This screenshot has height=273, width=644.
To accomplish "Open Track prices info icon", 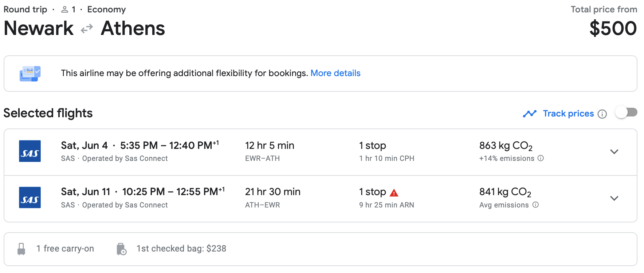I will click(602, 114).
